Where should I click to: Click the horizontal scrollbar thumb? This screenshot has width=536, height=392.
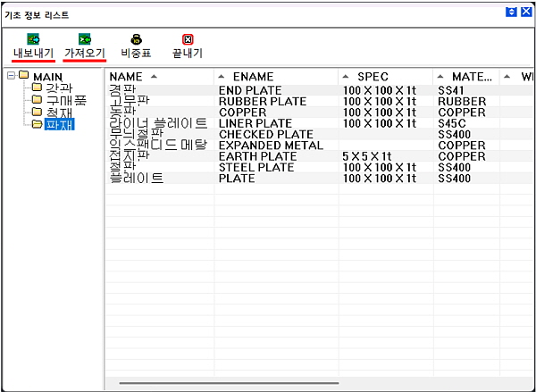point(229,383)
